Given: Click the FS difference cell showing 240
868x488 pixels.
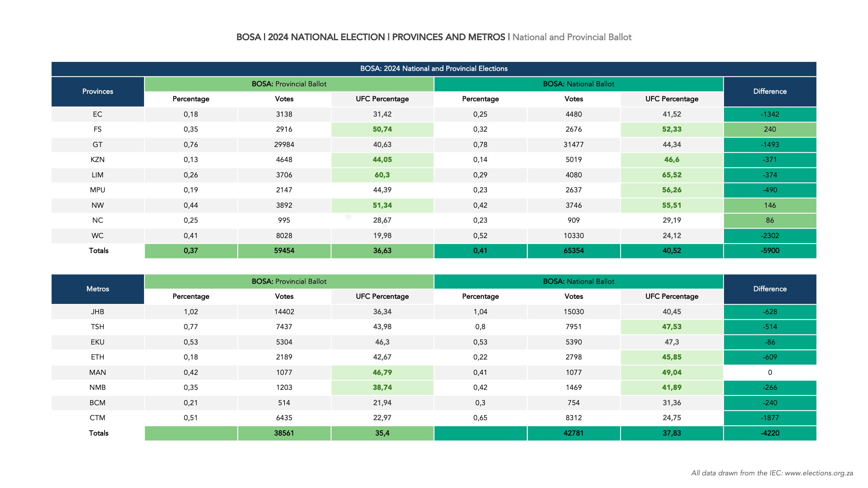Looking at the screenshot, I should [x=770, y=129].
